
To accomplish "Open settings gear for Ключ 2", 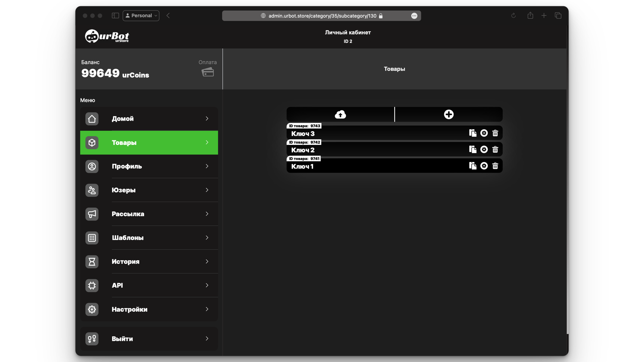I will click(x=484, y=149).
